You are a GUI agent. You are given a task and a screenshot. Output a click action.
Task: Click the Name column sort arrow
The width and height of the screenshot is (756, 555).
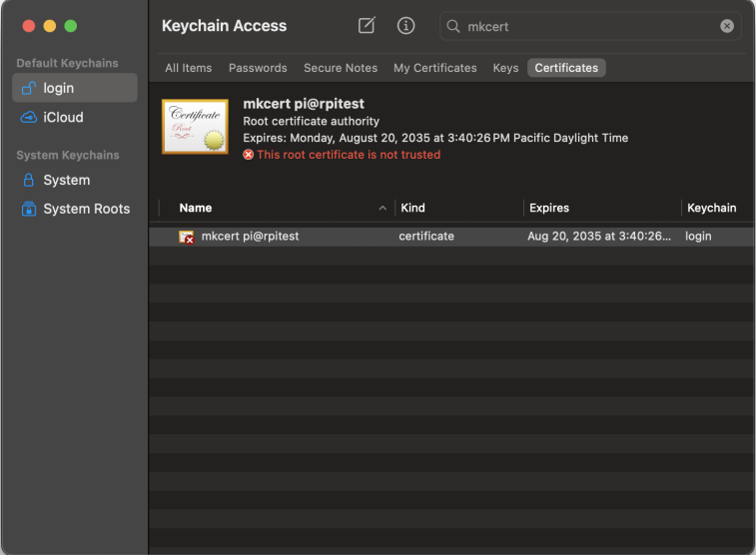[382, 208]
